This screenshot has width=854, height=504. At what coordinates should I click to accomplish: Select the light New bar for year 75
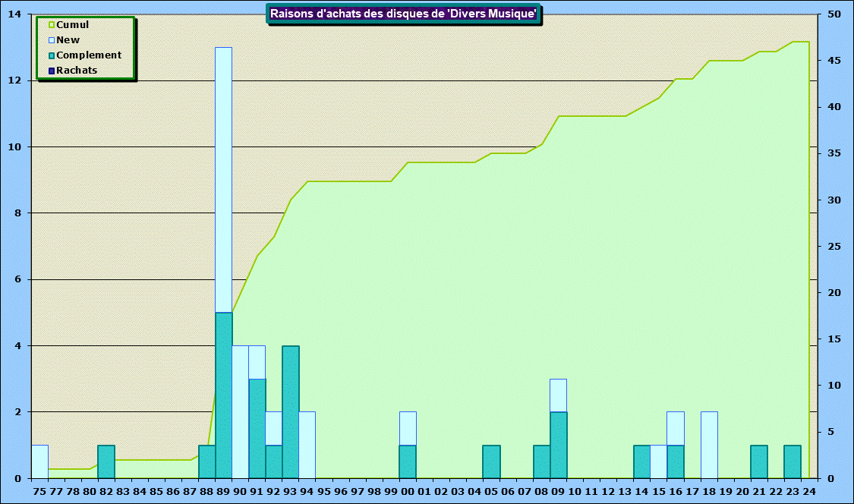click(39, 461)
